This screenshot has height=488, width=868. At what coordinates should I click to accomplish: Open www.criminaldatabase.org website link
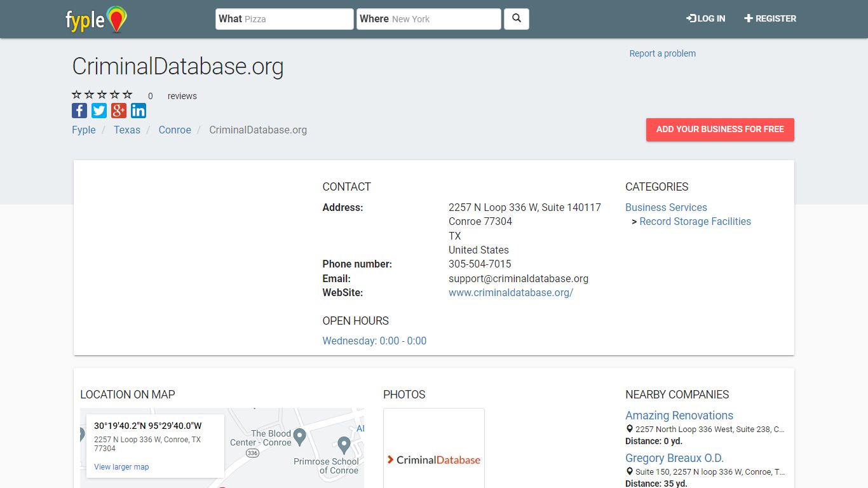(511, 292)
